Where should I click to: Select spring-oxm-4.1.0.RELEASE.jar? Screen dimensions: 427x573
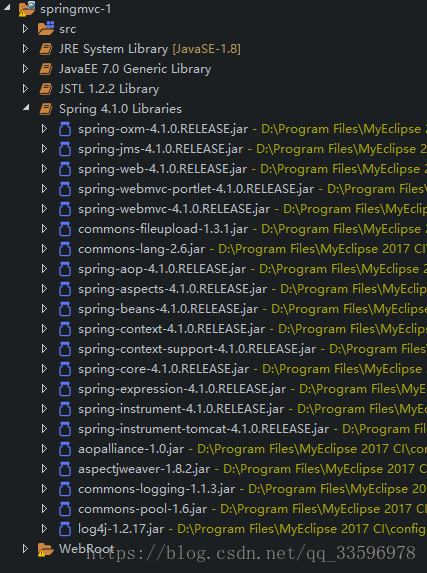[x=163, y=129]
